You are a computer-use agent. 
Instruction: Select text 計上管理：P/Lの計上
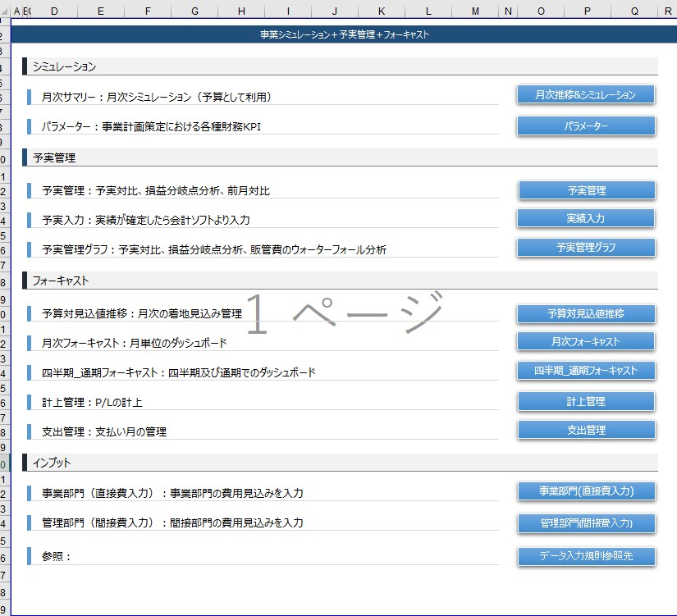click(x=92, y=402)
